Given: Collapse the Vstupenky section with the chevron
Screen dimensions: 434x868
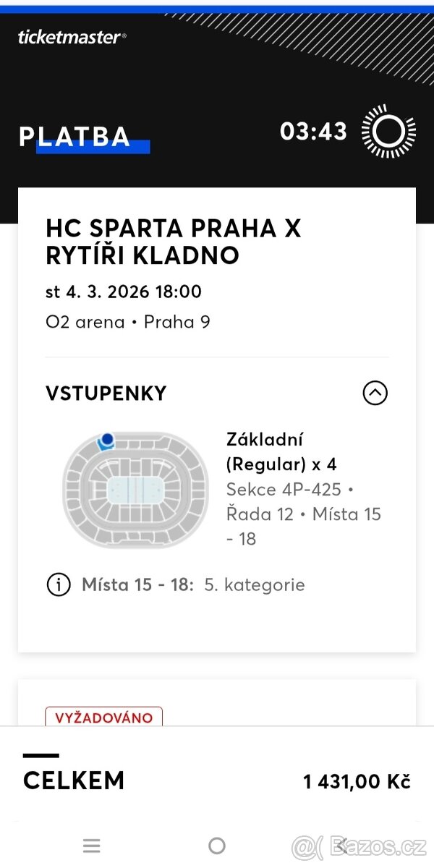Looking at the screenshot, I should [x=375, y=393].
